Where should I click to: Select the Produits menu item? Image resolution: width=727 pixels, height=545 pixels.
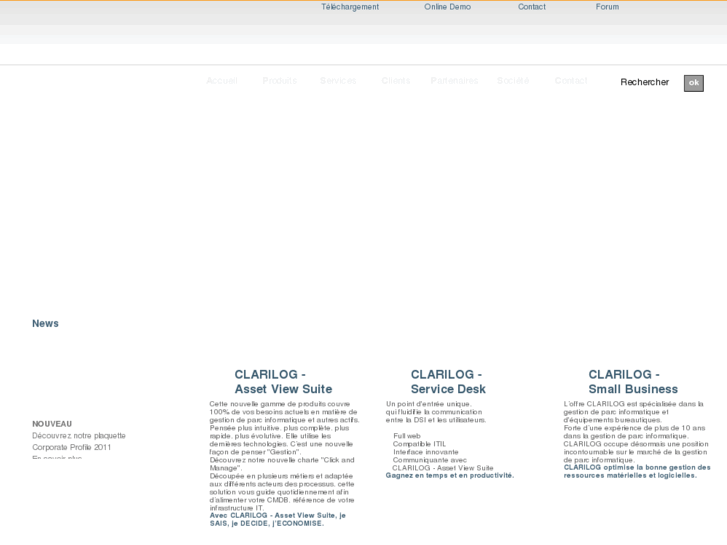280,81
